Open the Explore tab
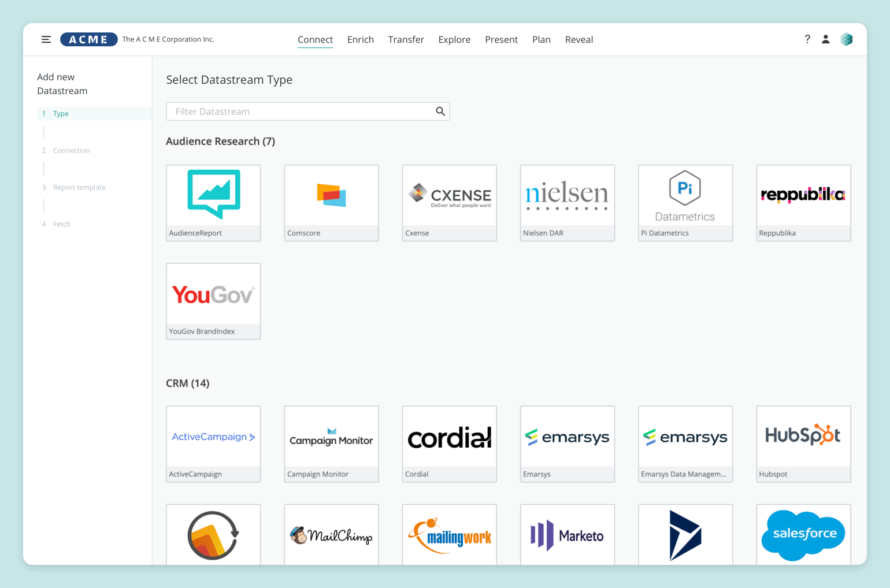 tap(454, 39)
